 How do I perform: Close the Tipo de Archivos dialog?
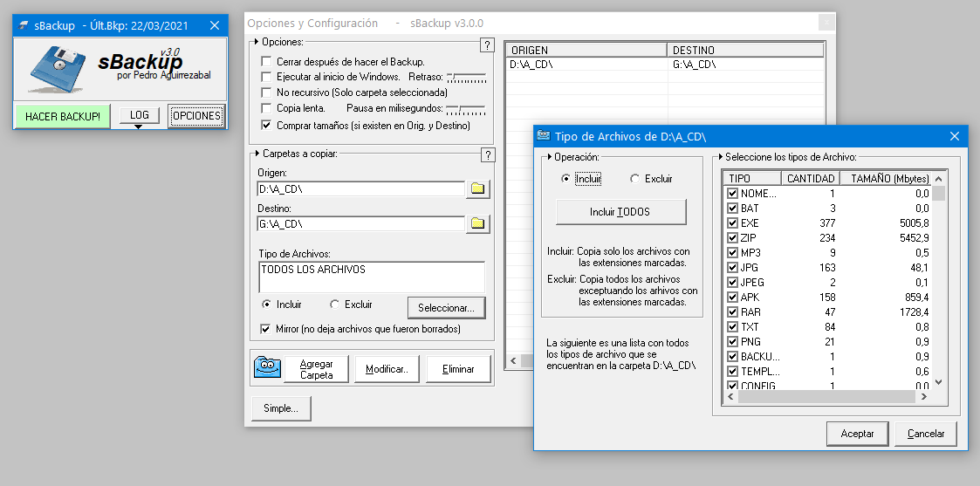click(x=956, y=136)
